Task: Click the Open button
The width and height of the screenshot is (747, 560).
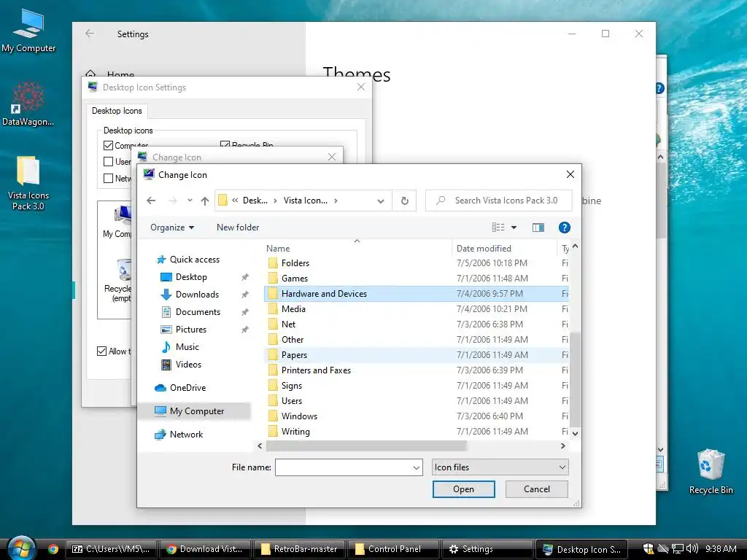Action: tap(463, 489)
